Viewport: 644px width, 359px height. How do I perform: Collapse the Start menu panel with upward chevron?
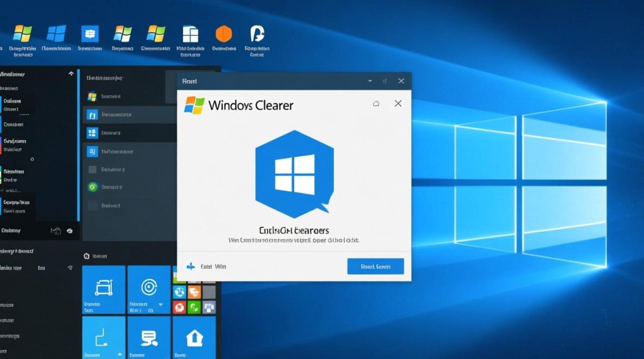[x=71, y=74]
